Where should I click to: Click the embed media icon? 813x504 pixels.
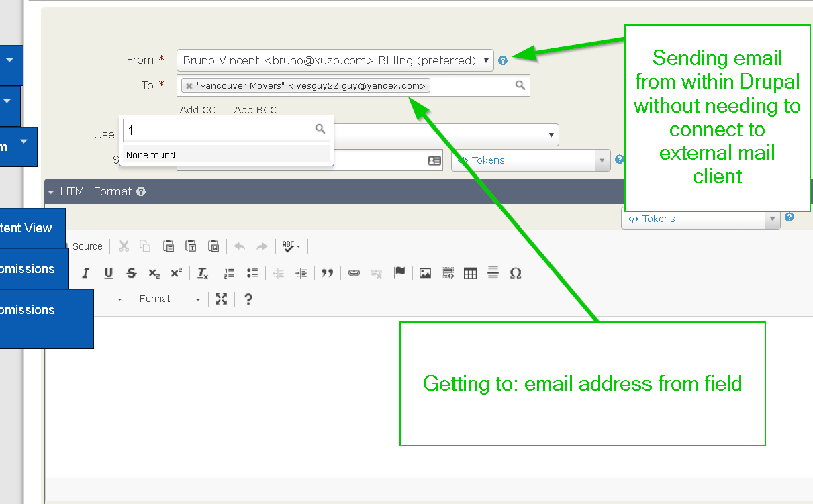coord(448,273)
